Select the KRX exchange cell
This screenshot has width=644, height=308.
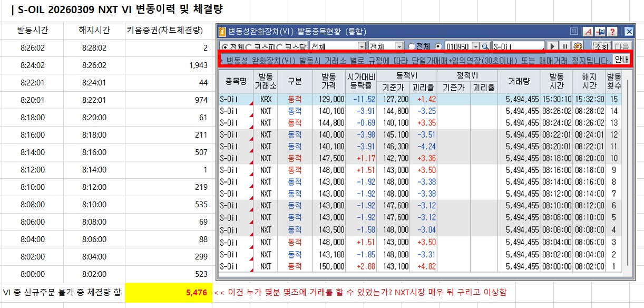[x=266, y=99]
